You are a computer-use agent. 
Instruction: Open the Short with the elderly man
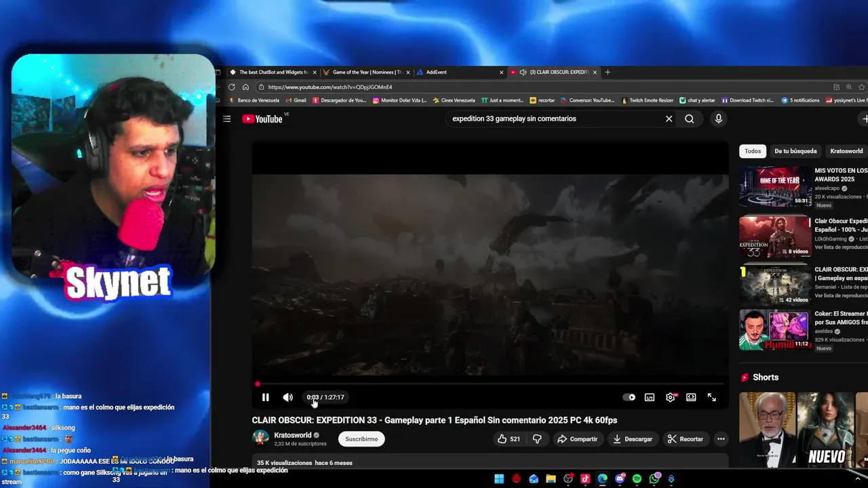[766, 429]
